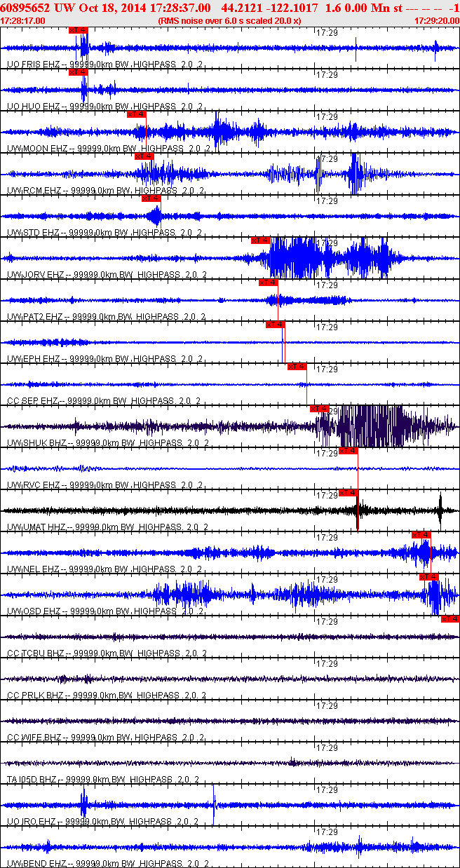Select the red pick flag on NEL trace
The image size is (460, 868).
coord(421,535)
